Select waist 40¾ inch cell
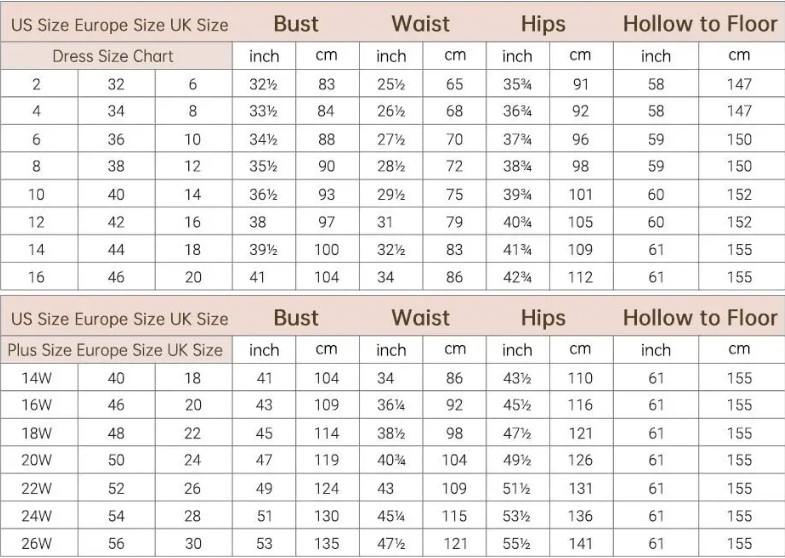 click(x=391, y=460)
